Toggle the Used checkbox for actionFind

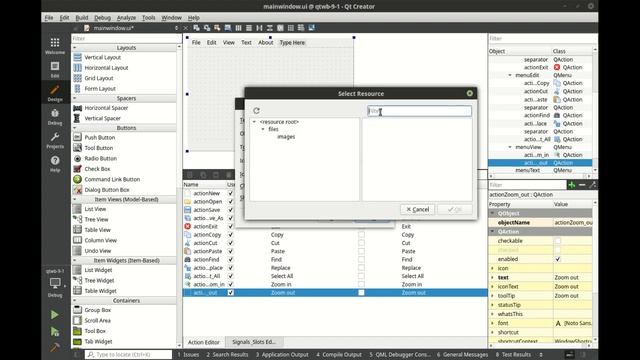[231, 259]
